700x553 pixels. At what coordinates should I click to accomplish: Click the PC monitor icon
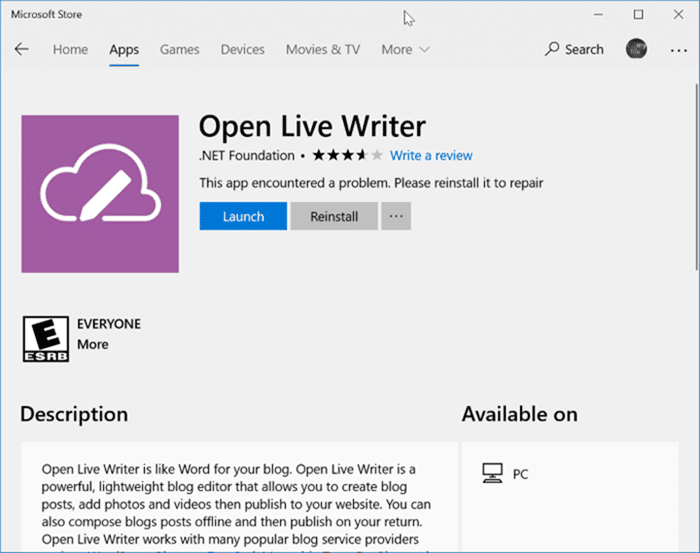click(x=492, y=473)
